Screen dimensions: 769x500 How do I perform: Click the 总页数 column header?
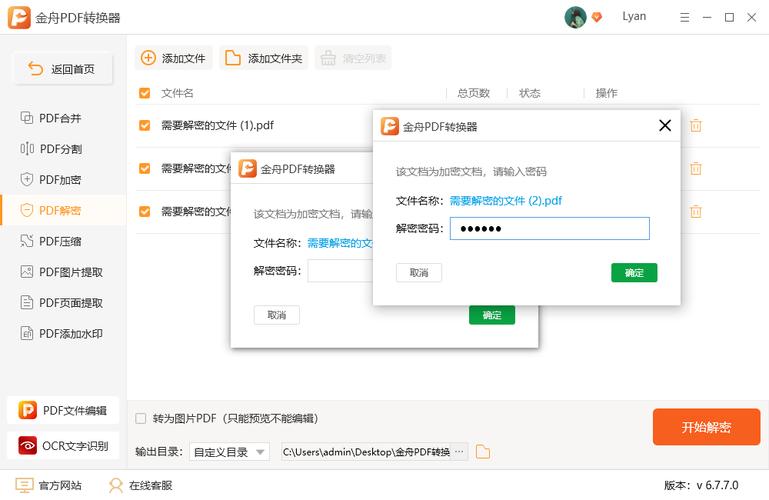coord(474,93)
